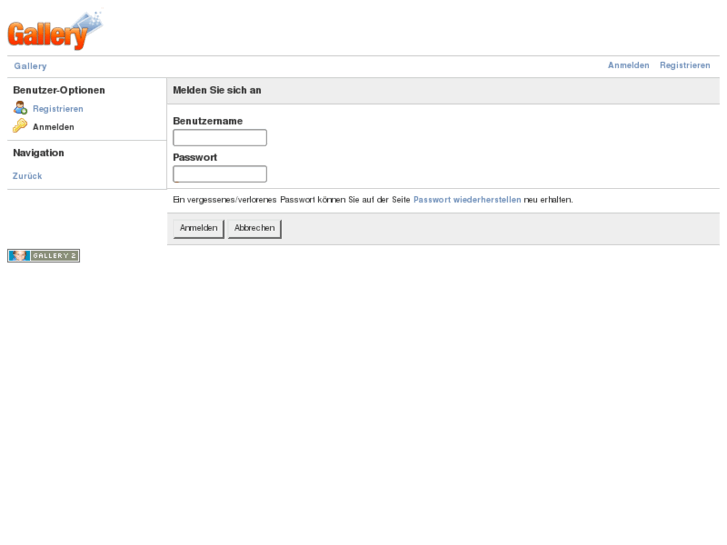727x545 pixels.
Task: Open the Gallery breadcrumb link
Action: point(30,66)
